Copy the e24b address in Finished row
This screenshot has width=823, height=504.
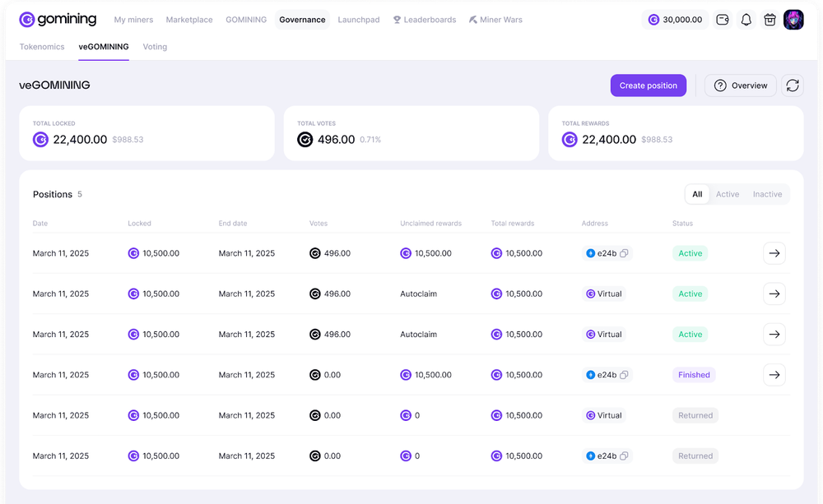pos(624,375)
